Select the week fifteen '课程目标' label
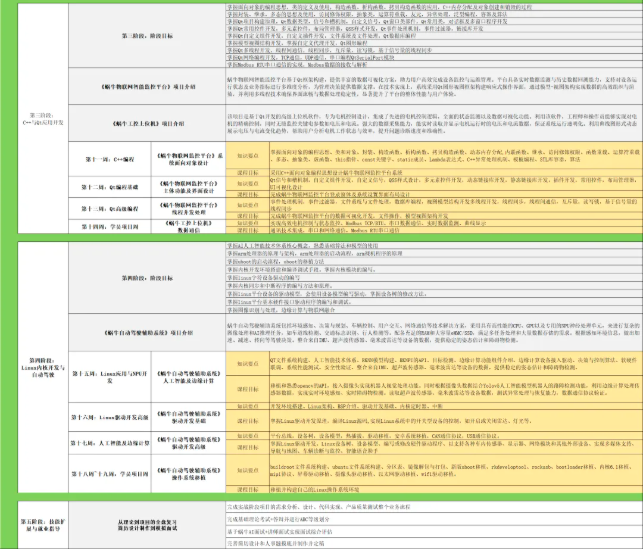 pos(248,389)
